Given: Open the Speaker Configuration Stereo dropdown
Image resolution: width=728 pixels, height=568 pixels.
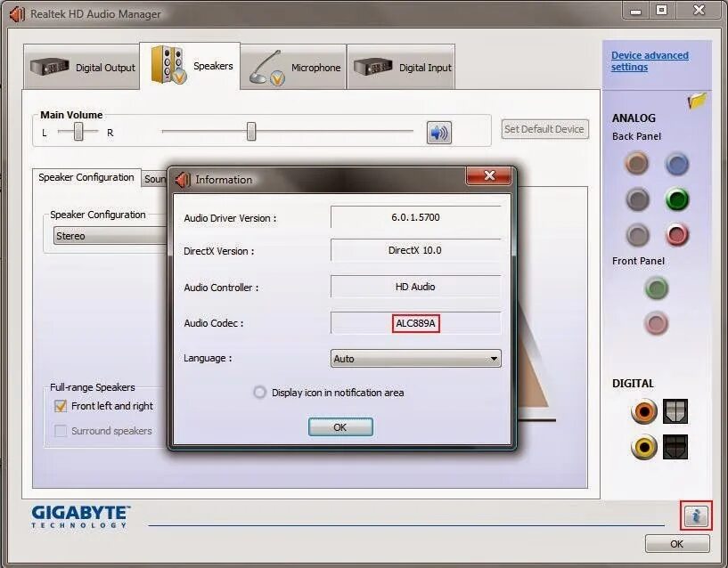Looking at the screenshot, I should point(110,236).
